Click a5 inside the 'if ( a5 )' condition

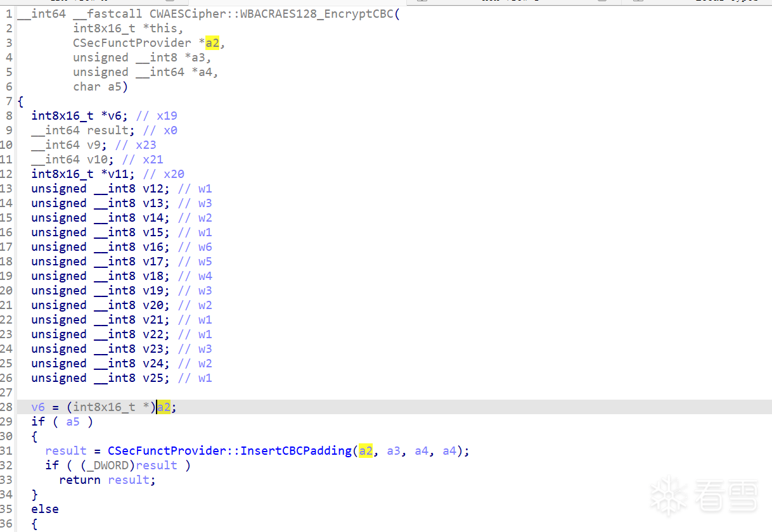[x=73, y=421]
